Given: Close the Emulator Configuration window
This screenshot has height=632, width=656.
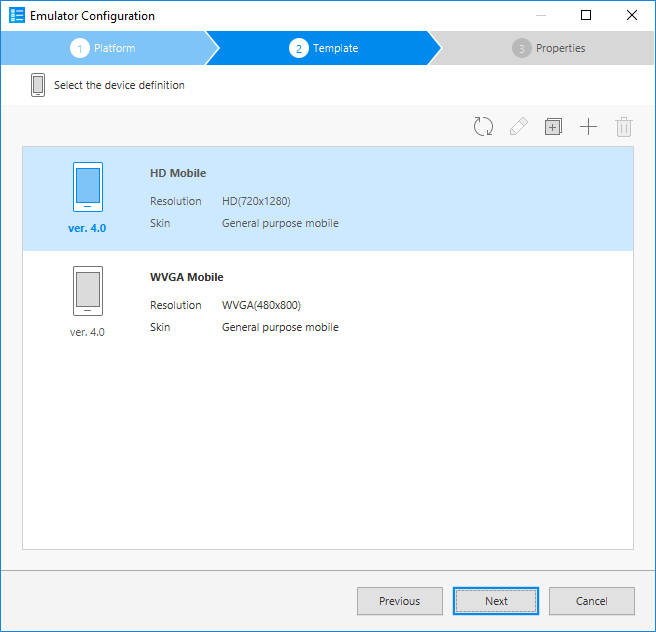Looking at the screenshot, I should 632,16.
